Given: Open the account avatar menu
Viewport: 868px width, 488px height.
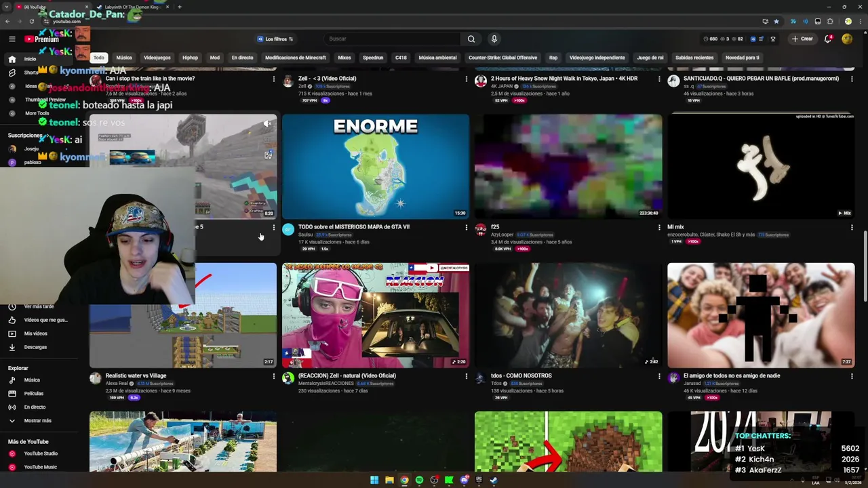Looking at the screenshot, I should click(x=847, y=39).
